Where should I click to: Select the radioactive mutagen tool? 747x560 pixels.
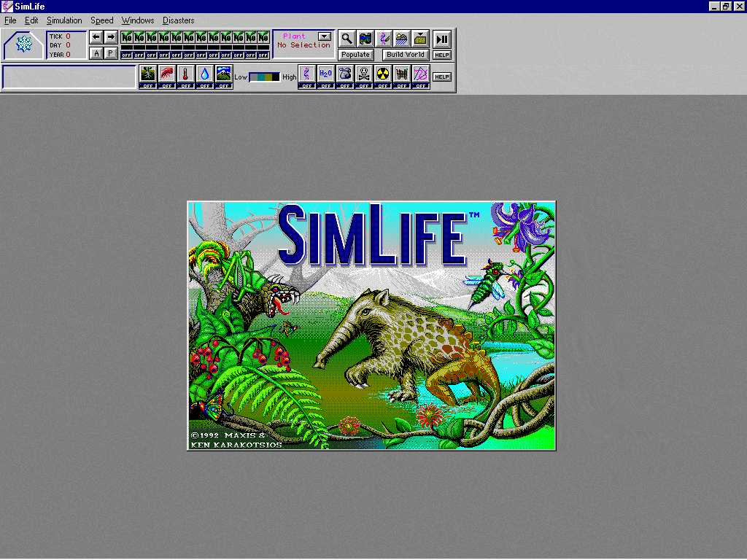383,74
